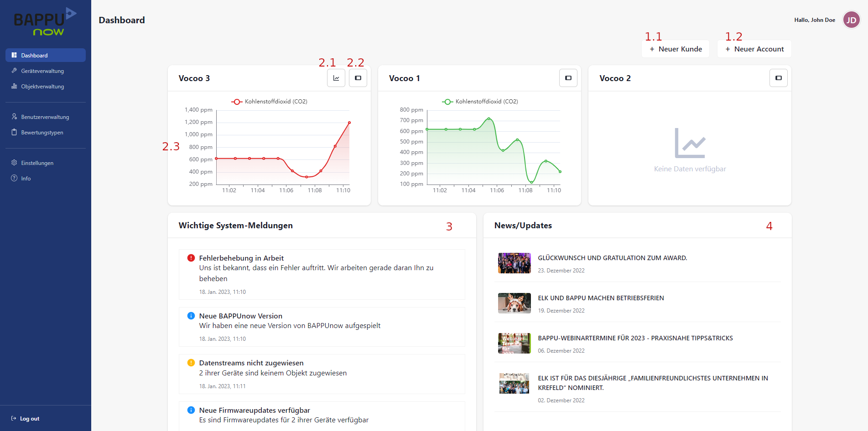Click the question mark icon for Info
The image size is (868, 431).
[14, 178]
